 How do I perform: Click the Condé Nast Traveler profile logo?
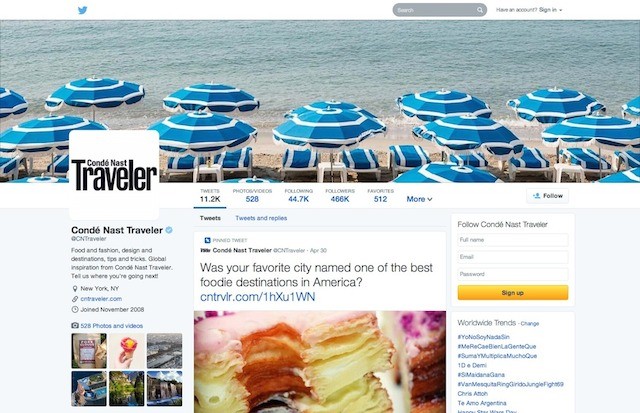pos(114,175)
